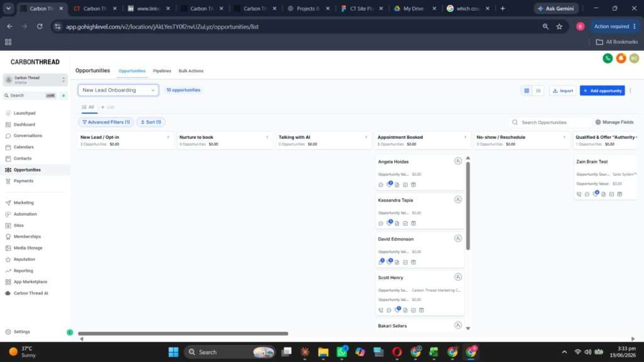Click the Manage Fields button
This screenshot has height=362, width=644.
614,123
